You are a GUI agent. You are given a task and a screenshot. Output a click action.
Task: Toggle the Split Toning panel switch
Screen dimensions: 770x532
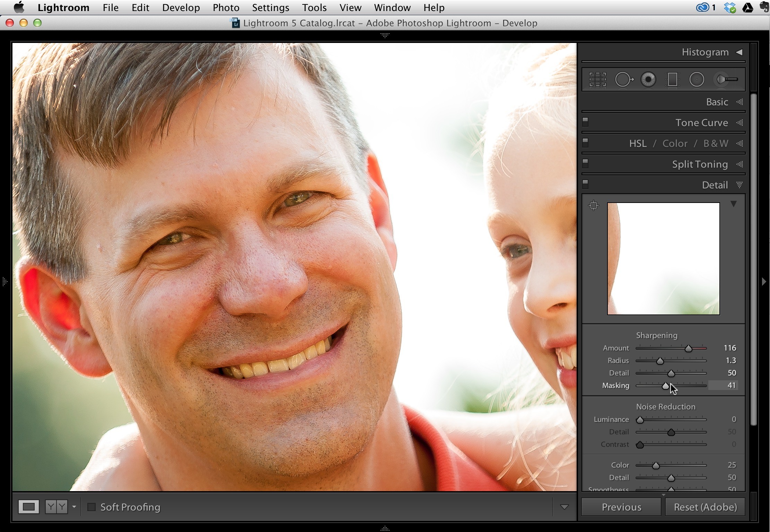[585, 163]
